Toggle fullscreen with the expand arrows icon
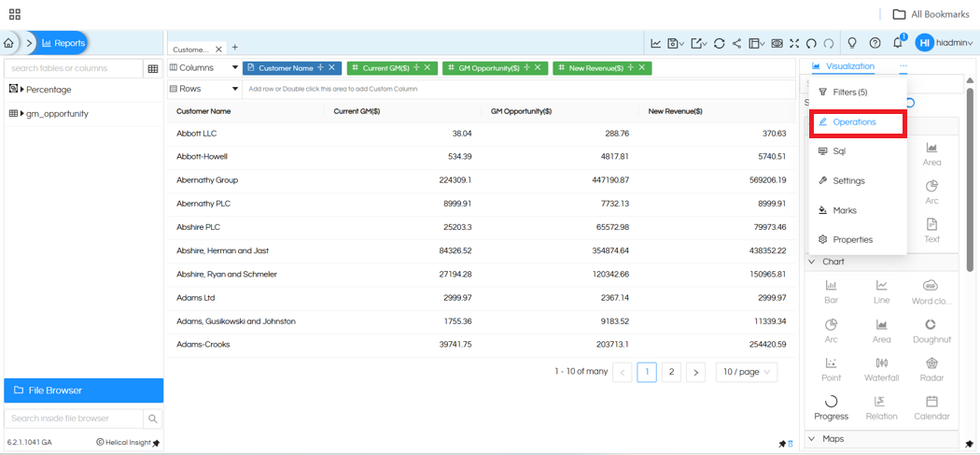The width and height of the screenshot is (980, 455). click(794, 43)
